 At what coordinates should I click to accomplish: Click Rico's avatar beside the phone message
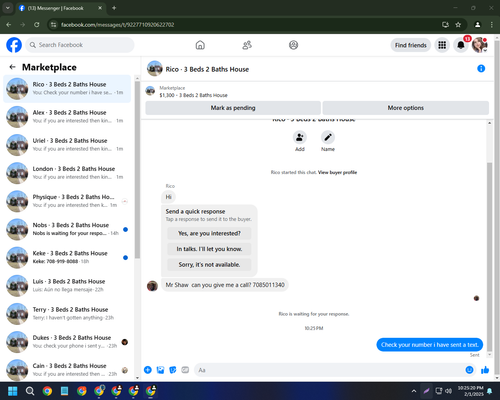click(x=152, y=286)
